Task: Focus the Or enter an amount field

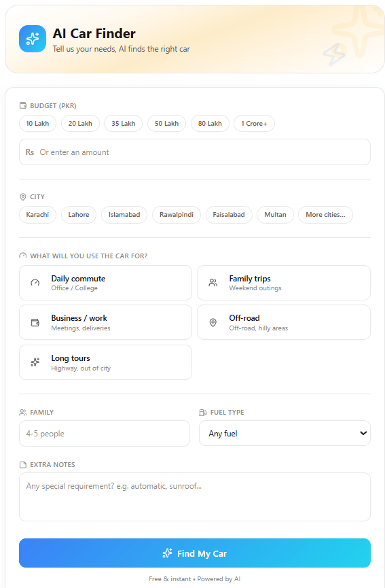Action: [x=195, y=152]
